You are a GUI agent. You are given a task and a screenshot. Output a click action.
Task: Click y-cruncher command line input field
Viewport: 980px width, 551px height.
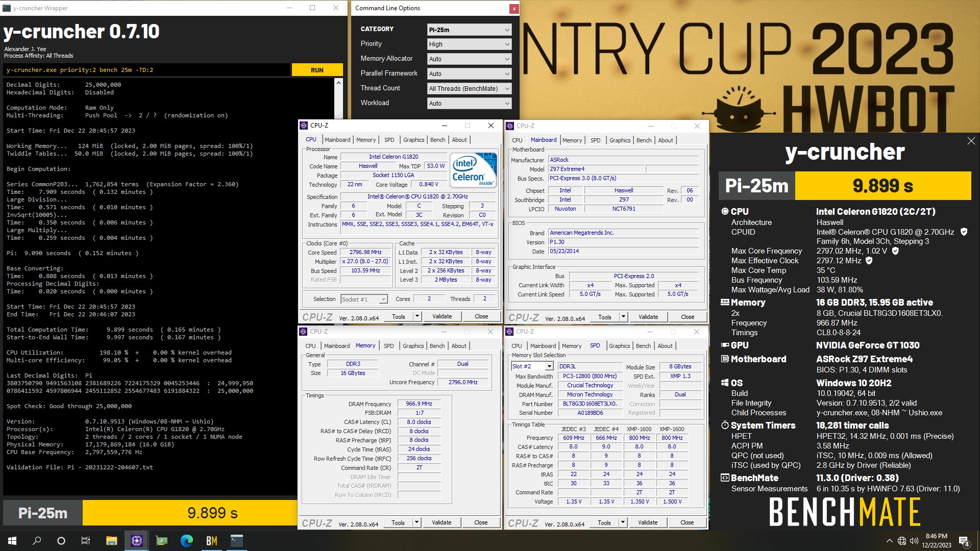146,70
